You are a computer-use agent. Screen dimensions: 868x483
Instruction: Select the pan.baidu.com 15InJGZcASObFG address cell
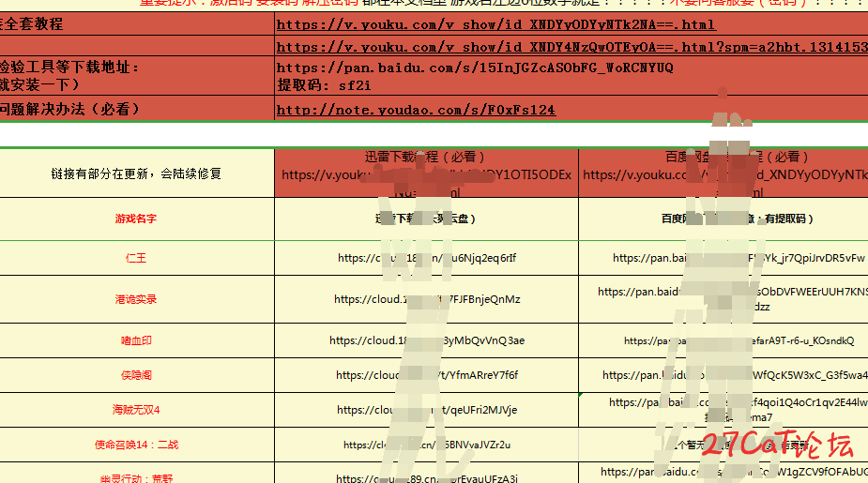[x=571, y=76]
